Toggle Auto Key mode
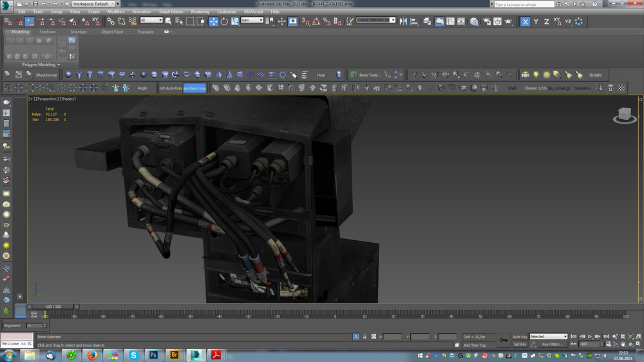The width and height of the screenshot is (644, 362). [x=520, y=336]
